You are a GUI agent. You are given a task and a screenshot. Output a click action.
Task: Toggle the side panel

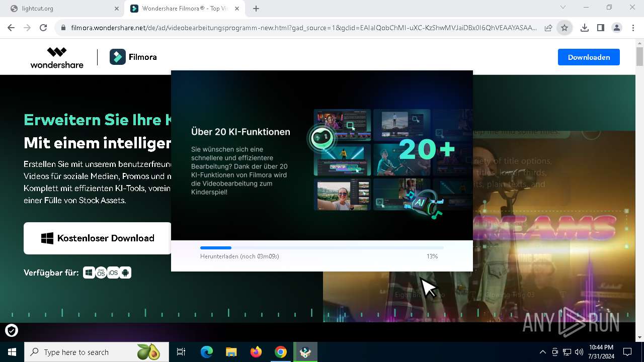[x=601, y=28]
